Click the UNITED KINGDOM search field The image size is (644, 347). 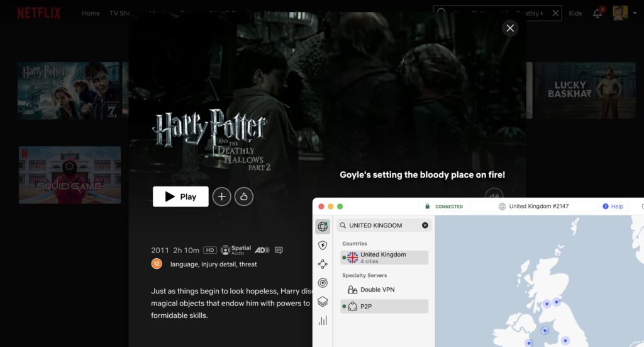[x=384, y=225]
